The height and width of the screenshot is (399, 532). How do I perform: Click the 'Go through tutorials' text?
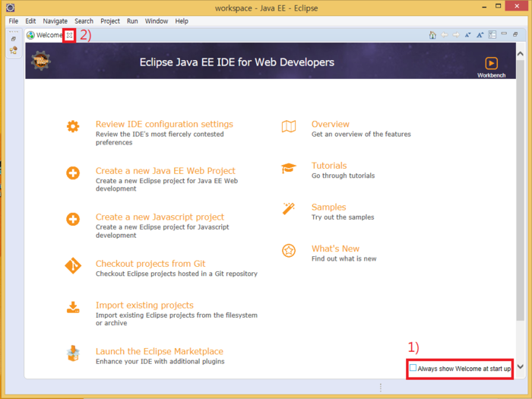[x=343, y=176]
